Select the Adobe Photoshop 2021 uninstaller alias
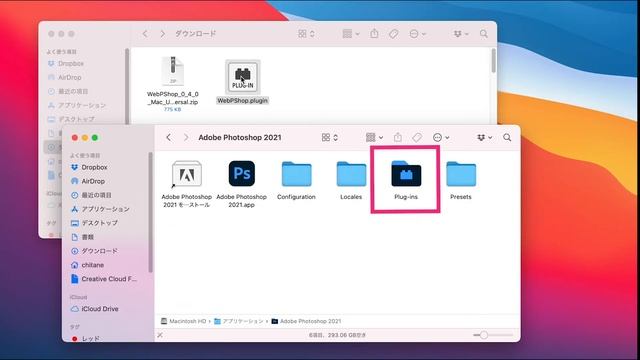This screenshot has width=640, height=360. (x=187, y=174)
